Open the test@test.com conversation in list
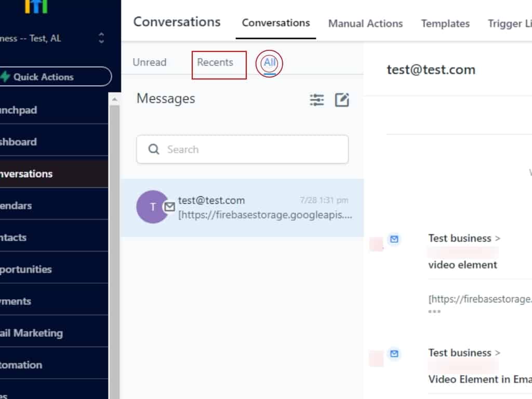Viewport: 532px width, 399px height. 249,207
